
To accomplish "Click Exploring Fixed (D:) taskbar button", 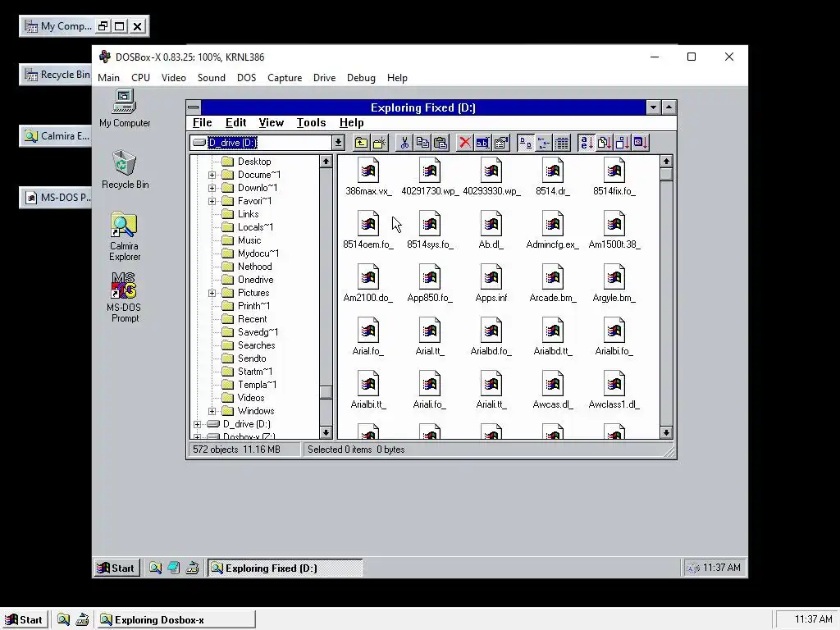I will [285, 568].
